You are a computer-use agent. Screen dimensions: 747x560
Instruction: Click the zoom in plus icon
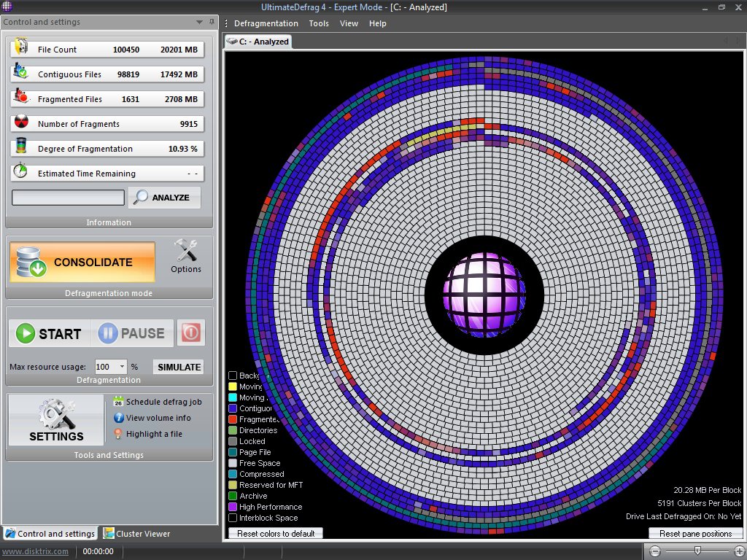tap(740, 551)
